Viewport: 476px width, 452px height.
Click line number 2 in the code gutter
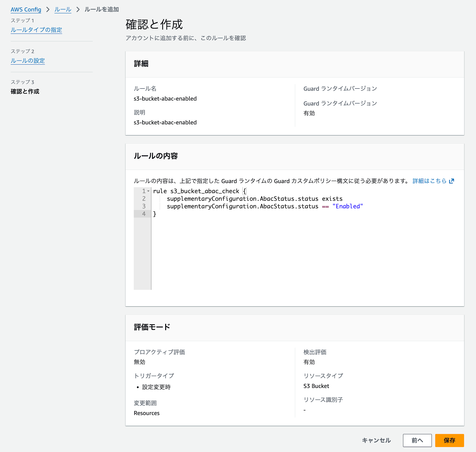pyautogui.click(x=144, y=199)
